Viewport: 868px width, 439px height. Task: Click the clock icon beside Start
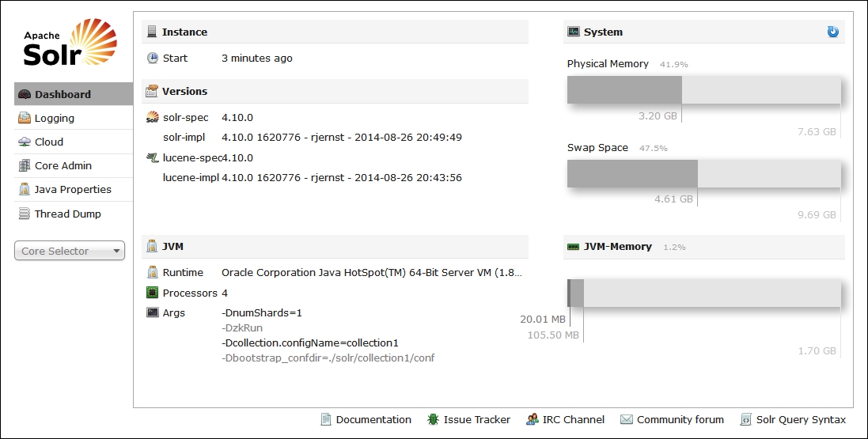click(x=152, y=58)
